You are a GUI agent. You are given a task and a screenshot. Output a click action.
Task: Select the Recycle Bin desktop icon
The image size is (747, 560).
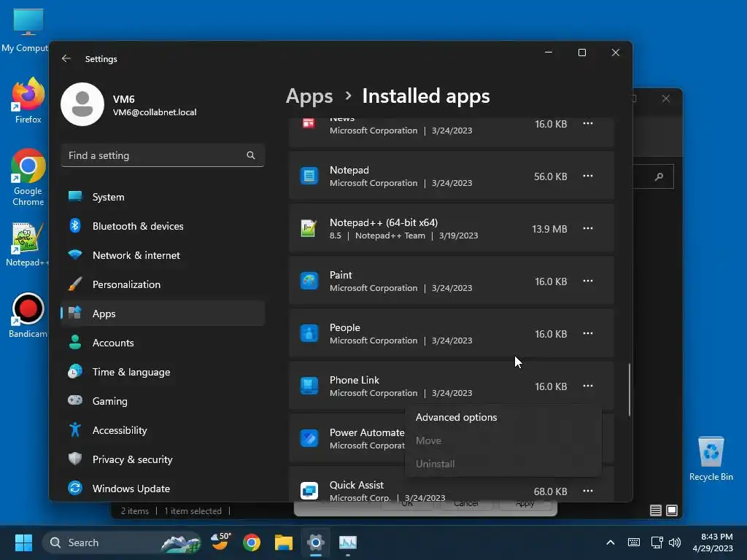[711, 459]
